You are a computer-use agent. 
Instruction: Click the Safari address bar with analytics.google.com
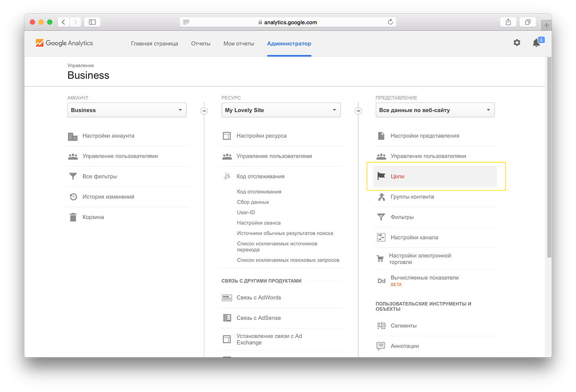pyautogui.click(x=288, y=22)
